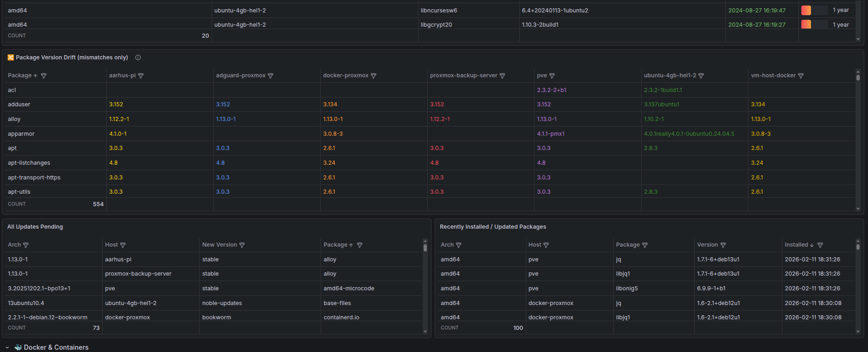The height and width of the screenshot is (352, 868).
Task: Sort Version Drift table by Package header
Action: [x=20, y=75]
